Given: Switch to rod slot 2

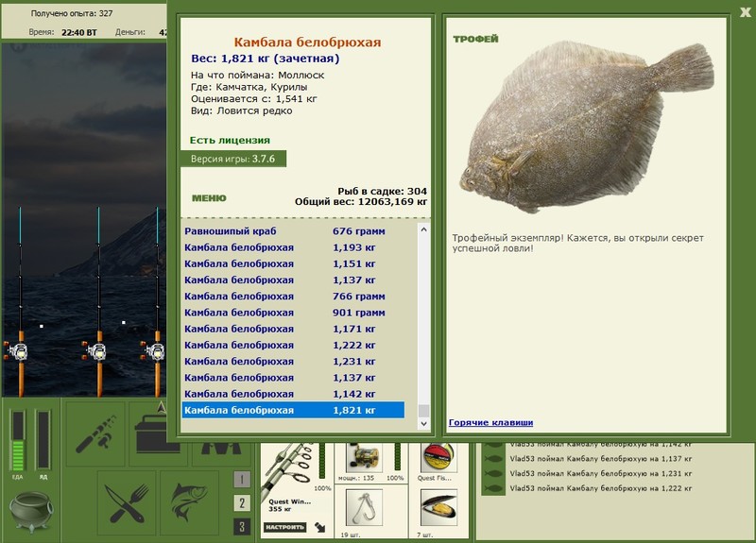Looking at the screenshot, I should [242, 503].
